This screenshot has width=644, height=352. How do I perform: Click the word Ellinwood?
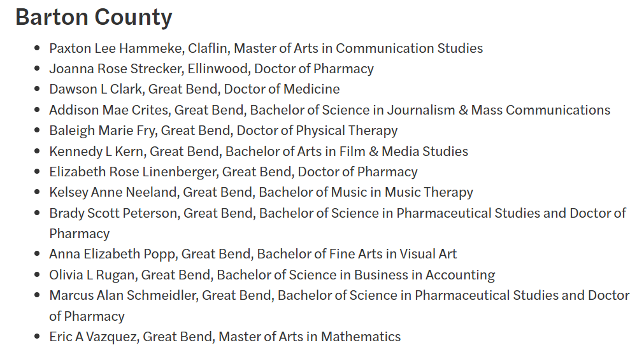pyautogui.click(x=217, y=69)
